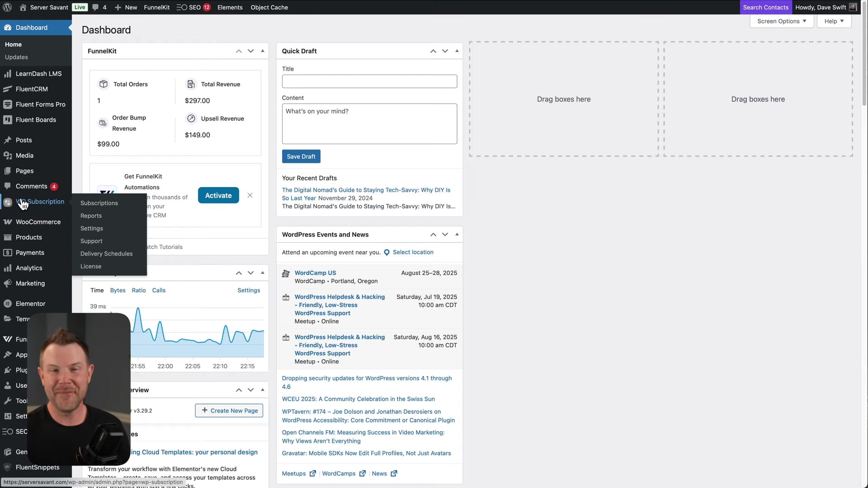Activate FunnelKit Automations

[x=218, y=195]
